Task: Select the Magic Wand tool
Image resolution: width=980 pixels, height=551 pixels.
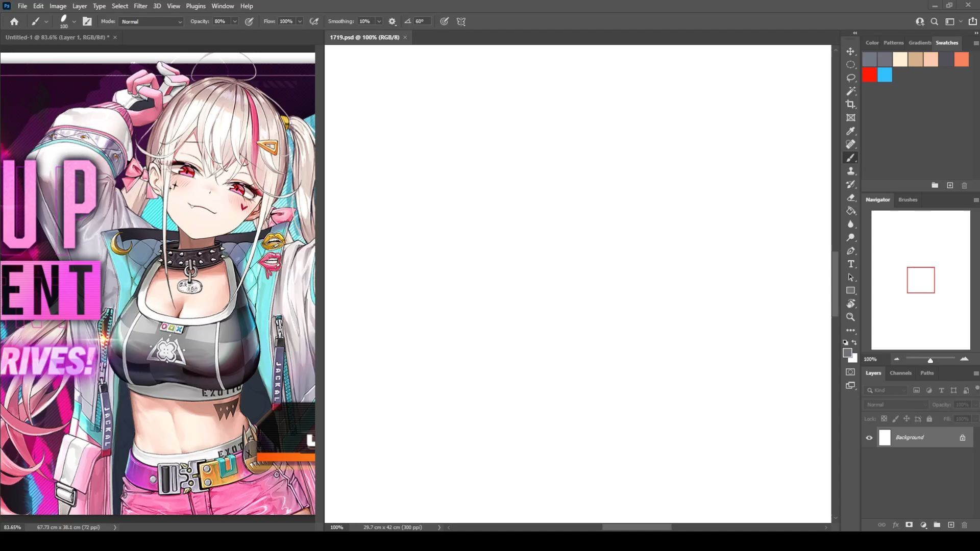Action: 851,91
